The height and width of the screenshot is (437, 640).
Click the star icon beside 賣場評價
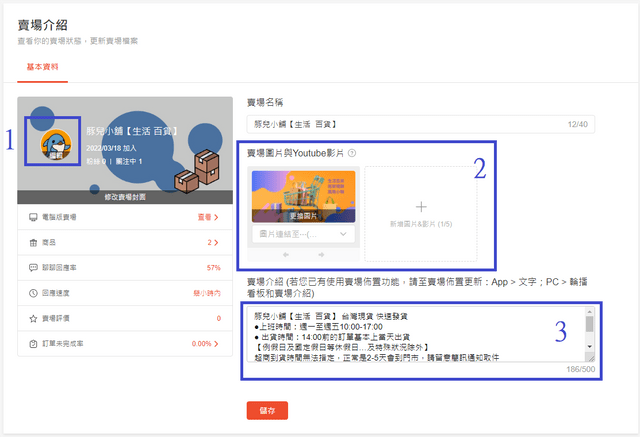(33, 318)
